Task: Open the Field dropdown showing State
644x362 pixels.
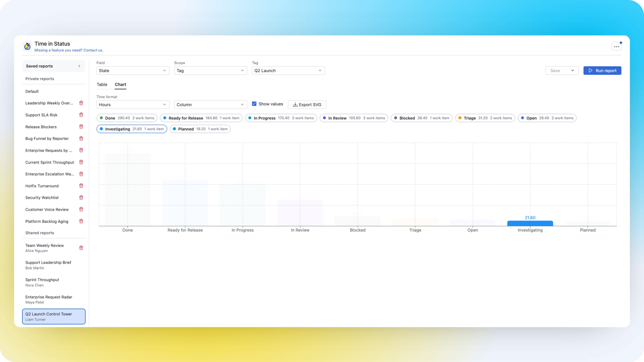Action: pos(132,70)
